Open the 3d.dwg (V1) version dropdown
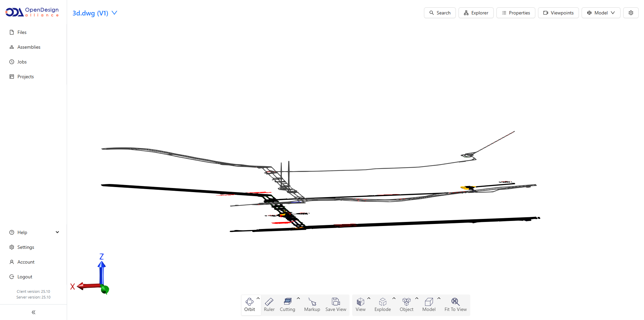 [x=95, y=13]
